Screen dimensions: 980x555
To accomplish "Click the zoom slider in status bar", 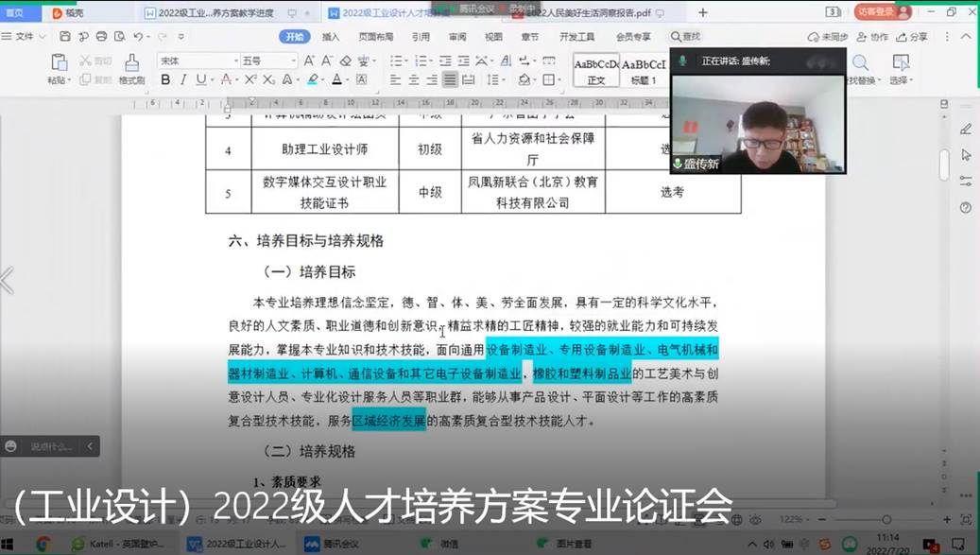I will [x=886, y=520].
